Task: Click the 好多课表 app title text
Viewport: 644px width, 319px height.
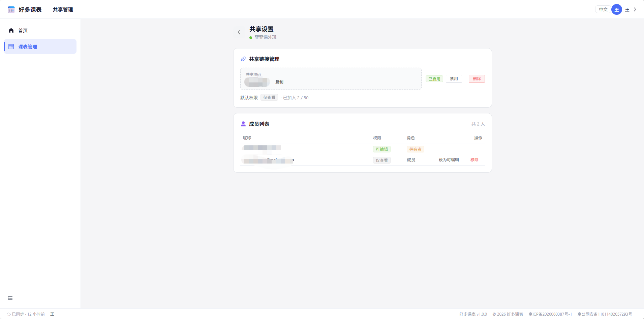Action: tap(30, 9)
